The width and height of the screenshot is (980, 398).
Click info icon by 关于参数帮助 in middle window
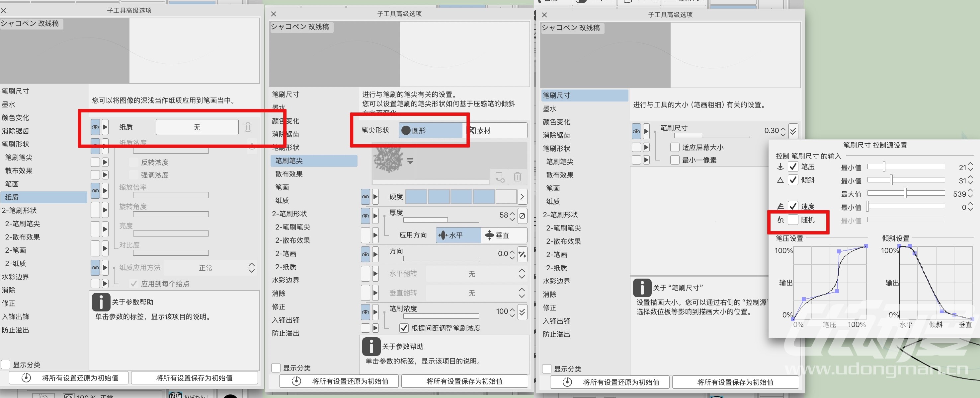[371, 346]
